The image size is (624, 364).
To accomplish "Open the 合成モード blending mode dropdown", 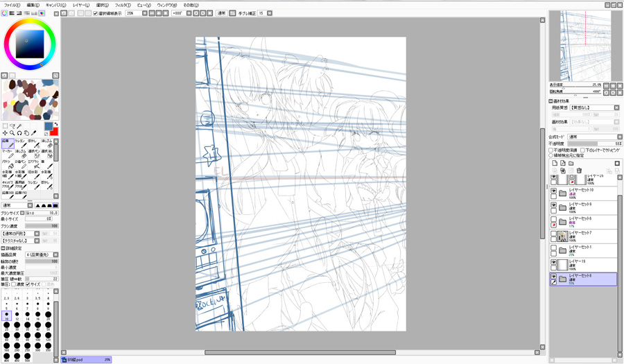I will click(x=595, y=137).
